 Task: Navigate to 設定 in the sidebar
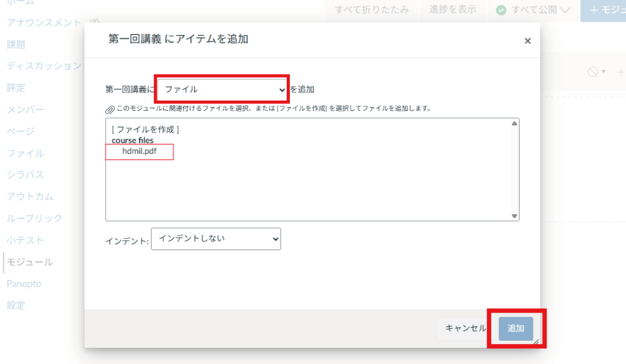click(16, 305)
